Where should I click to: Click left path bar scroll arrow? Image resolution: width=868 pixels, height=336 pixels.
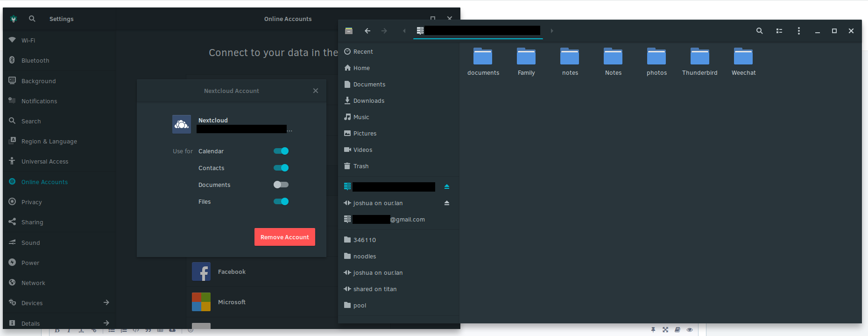coord(404,31)
